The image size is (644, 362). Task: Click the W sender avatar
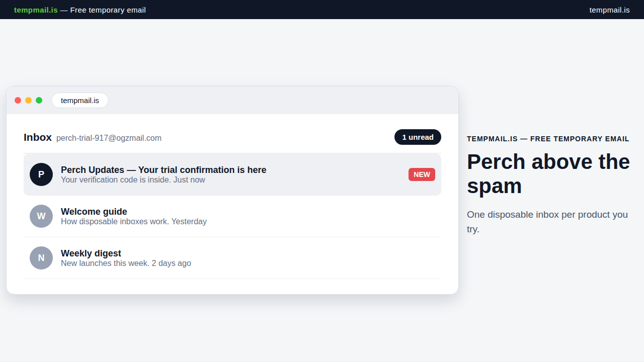click(41, 216)
